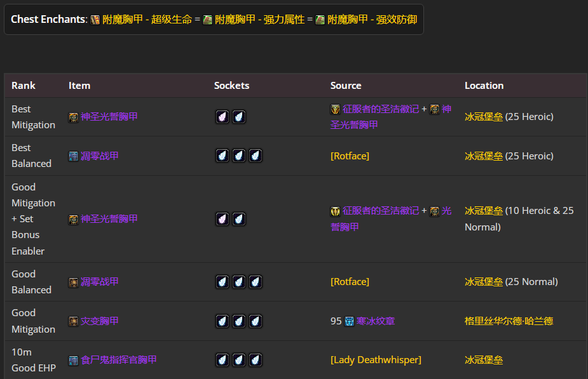588x379 pixels.
Task: Open the [Rotface] link in Good Balanced row
Action: [x=350, y=282]
